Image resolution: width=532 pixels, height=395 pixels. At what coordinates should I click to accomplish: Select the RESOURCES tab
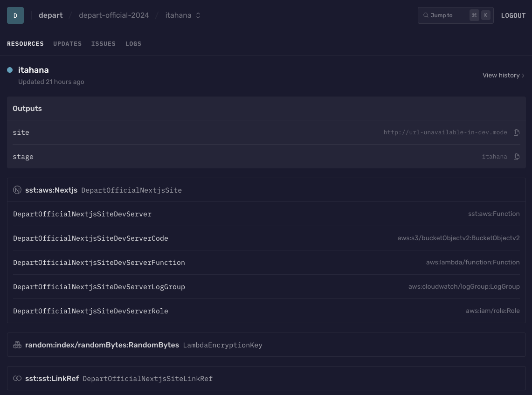coord(25,43)
